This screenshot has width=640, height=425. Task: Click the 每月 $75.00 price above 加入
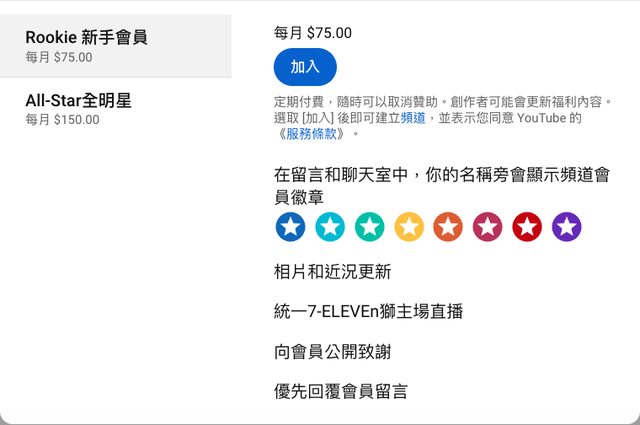coord(313,33)
